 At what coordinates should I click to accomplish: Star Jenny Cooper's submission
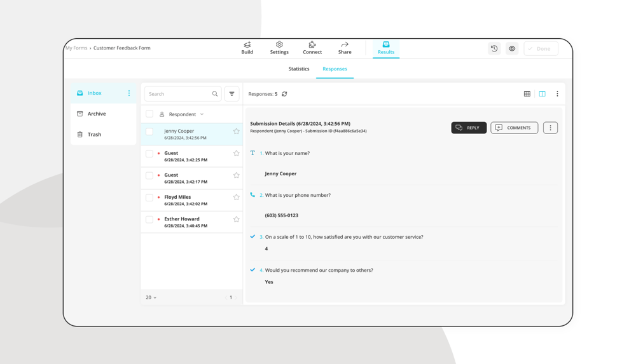coord(236,131)
